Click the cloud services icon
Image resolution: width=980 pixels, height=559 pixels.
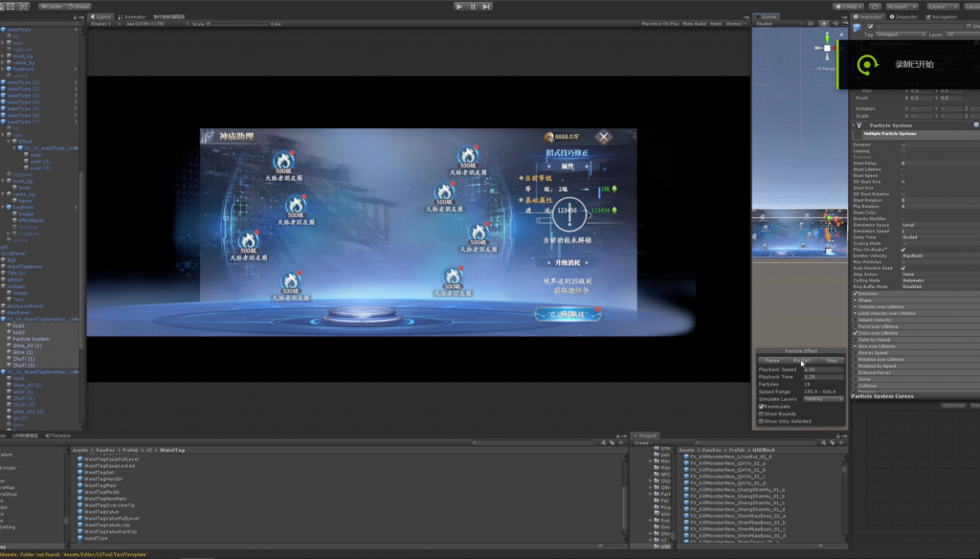click(x=875, y=7)
